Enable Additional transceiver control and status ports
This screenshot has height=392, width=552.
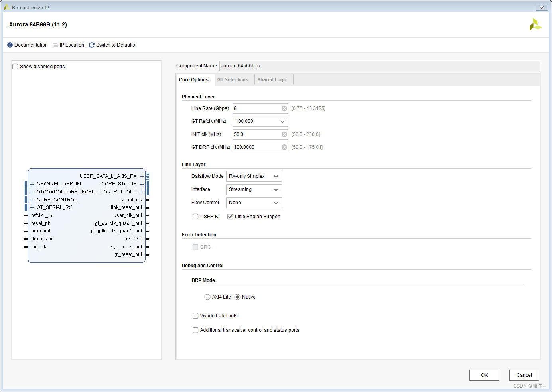[x=195, y=330]
